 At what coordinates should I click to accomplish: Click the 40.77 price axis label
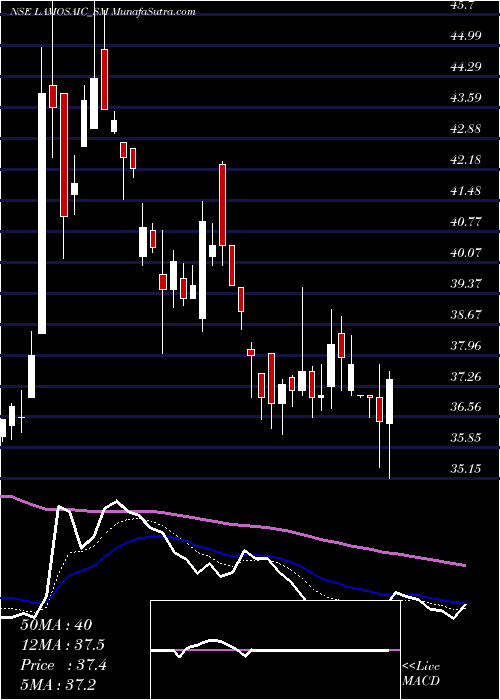[467, 221]
